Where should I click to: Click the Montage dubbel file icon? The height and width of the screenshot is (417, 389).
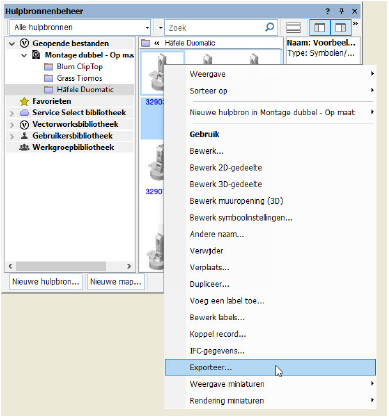pyautogui.click(x=36, y=55)
